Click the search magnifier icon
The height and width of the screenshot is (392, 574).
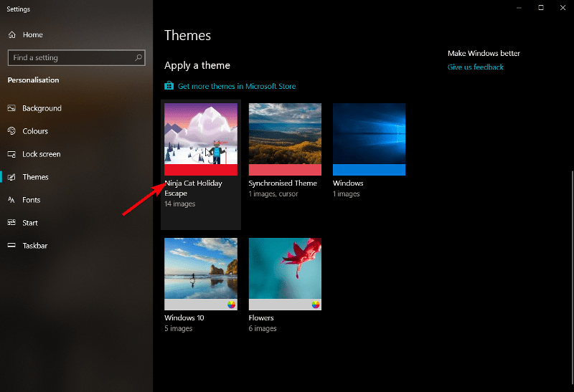point(138,58)
